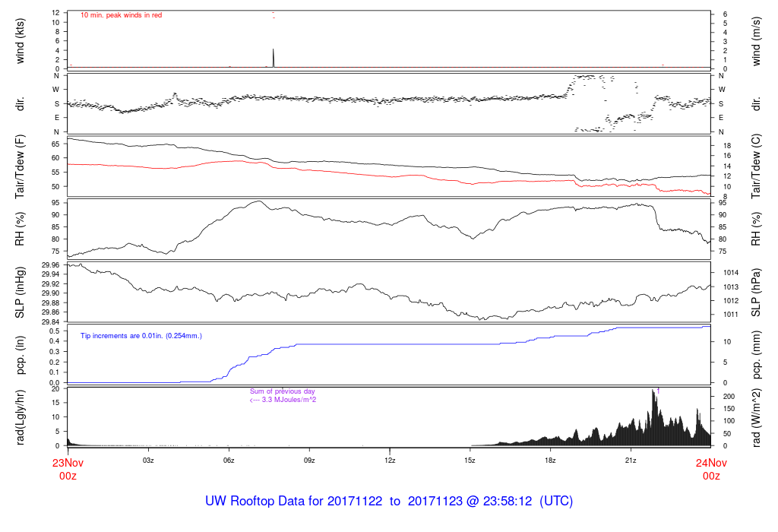The height and width of the screenshot is (532, 778).
Task: Click the '06z' time axis label
Action: coord(228,461)
